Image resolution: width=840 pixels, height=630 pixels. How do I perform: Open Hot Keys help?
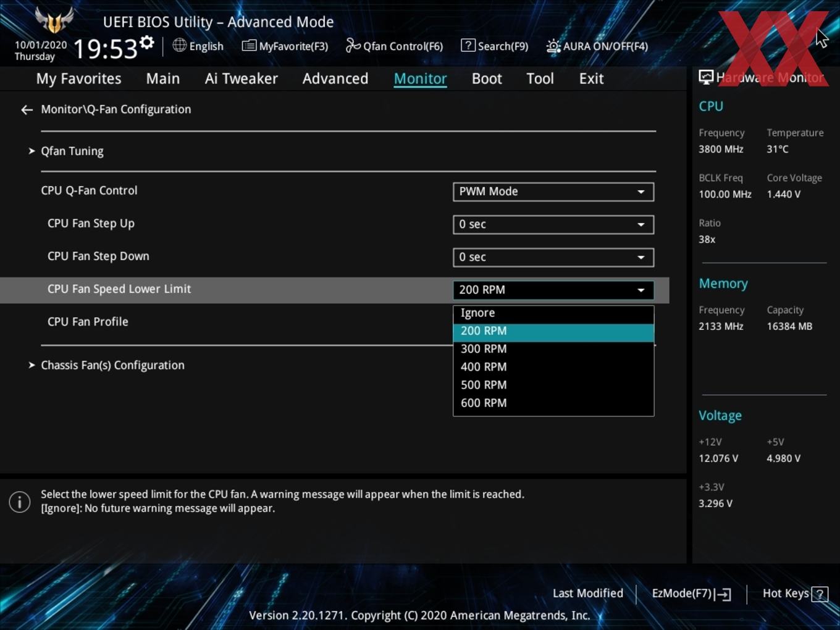(795, 594)
